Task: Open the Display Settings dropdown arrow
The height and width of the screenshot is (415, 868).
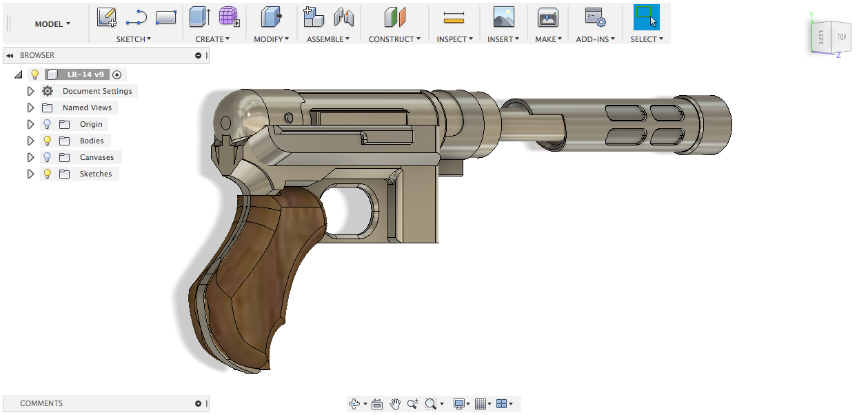Action: (468, 404)
